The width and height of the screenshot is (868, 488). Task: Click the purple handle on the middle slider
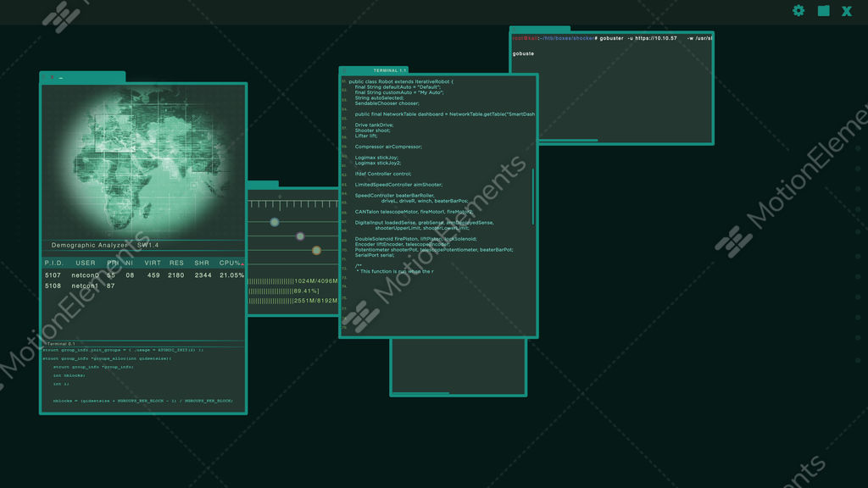coord(300,236)
